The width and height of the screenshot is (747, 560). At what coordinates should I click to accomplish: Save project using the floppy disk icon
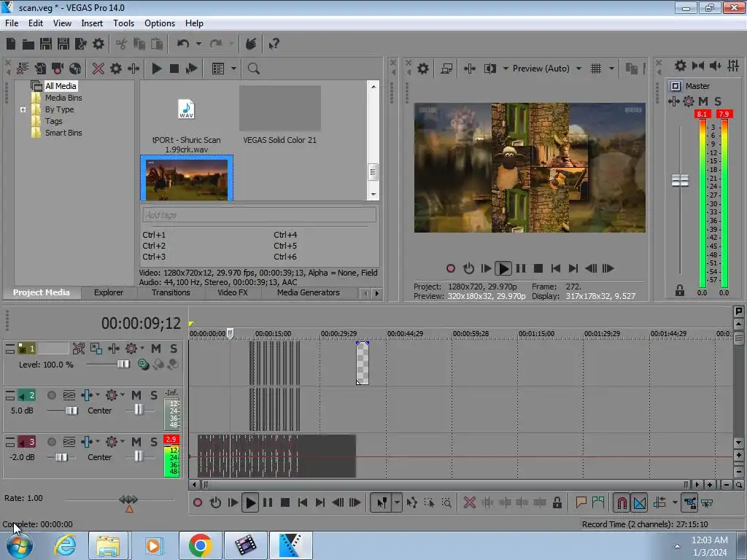[x=46, y=44]
